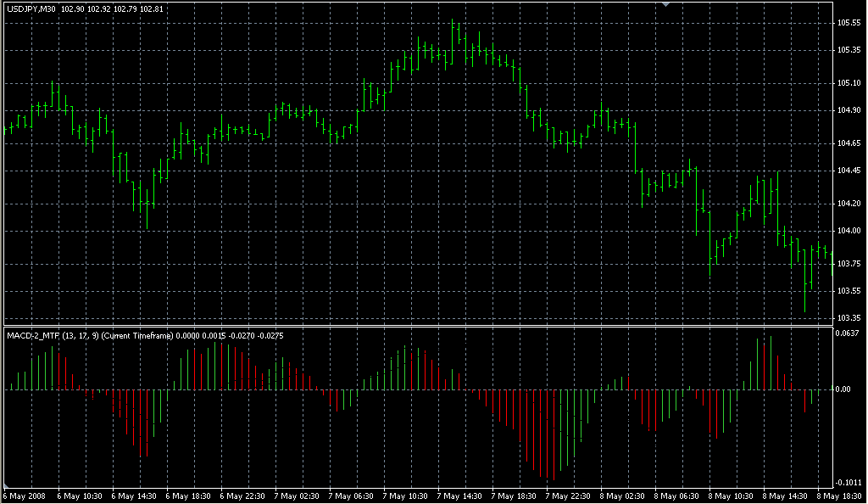This screenshot has height=504, width=868.
Task: Click the 105.10 price scale label
Action: tap(849, 83)
